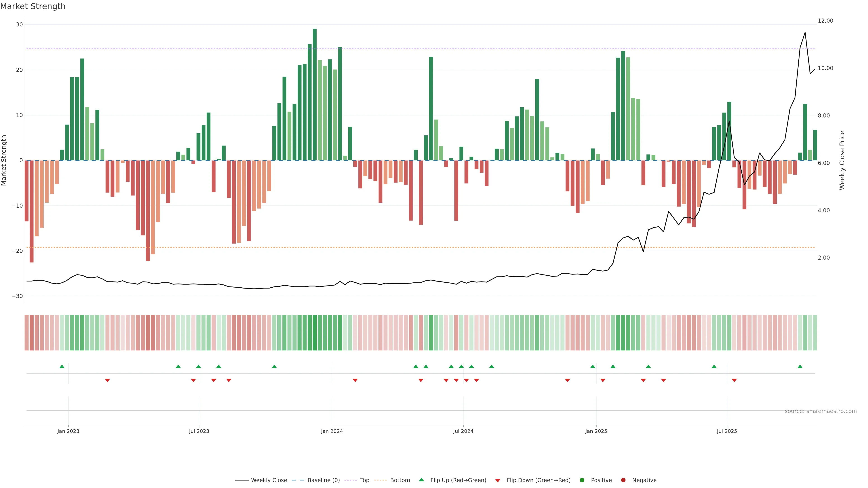Image resolution: width=868 pixels, height=488 pixels.
Task: Open the source: sharemaestro.com link
Action: (821, 411)
